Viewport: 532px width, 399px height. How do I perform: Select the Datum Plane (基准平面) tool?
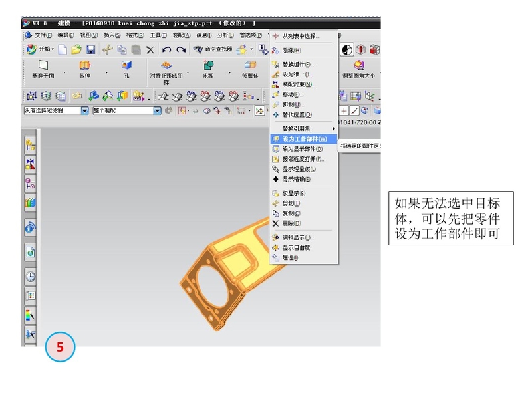pyautogui.click(x=43, y=68)
